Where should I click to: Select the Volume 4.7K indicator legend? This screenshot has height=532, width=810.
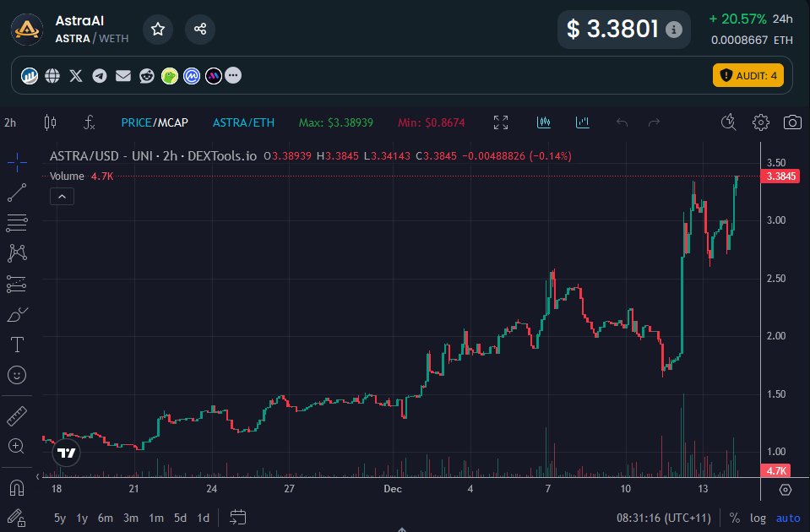pos(82,176)
